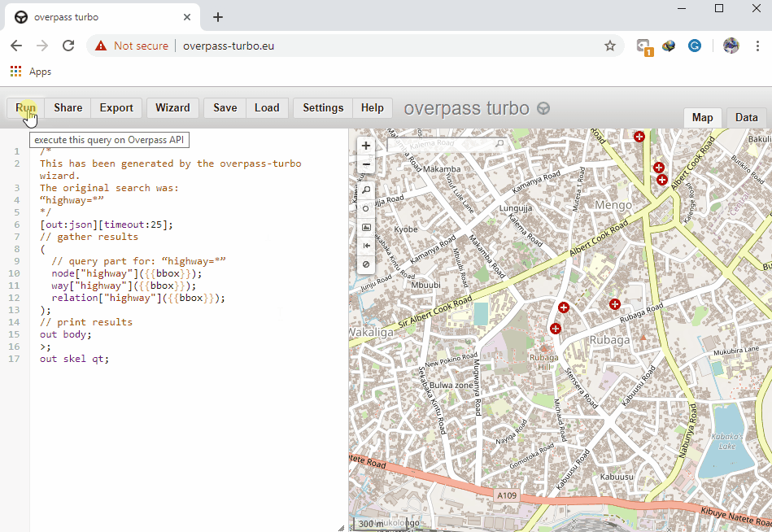Click the locate me circle control
The height and width of the screenshot is (532, 772).
coord(366,209)
